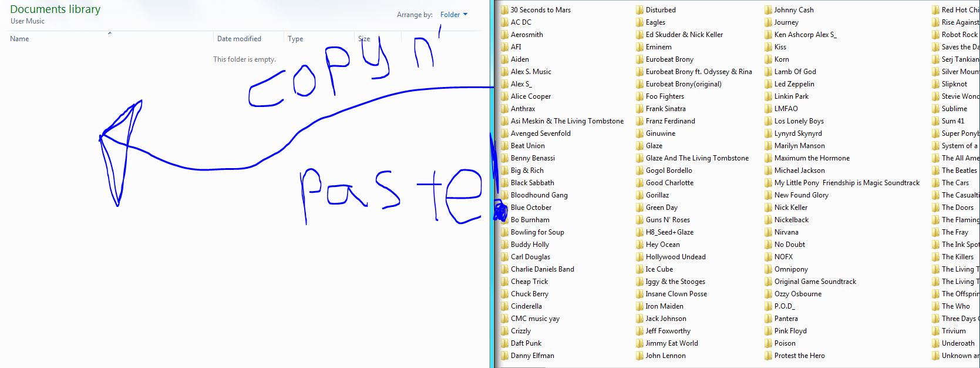Click the Danny Elfman folder name
This screenshot has width=980, height=368.
(533, 356)
